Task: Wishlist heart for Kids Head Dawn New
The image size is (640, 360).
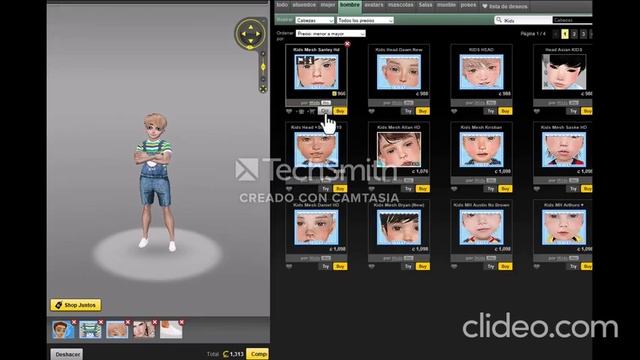Action: 371,111
